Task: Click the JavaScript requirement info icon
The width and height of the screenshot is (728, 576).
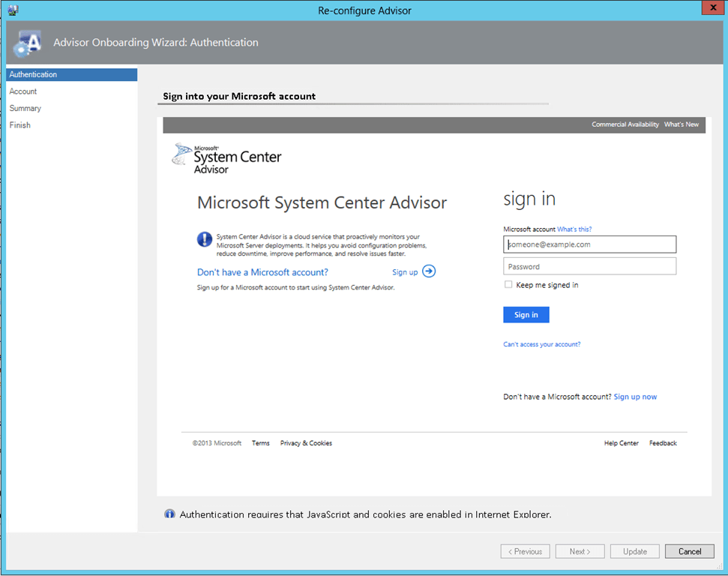Action: point(169,514)
